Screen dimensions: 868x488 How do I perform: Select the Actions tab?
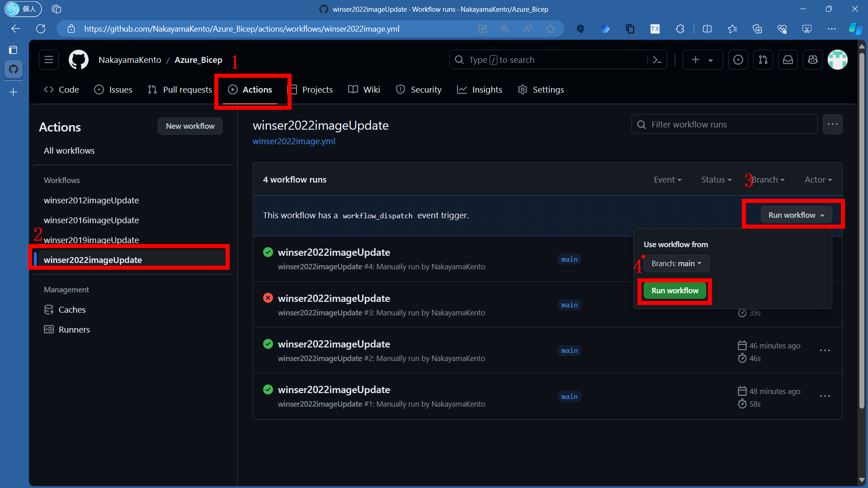250,89
